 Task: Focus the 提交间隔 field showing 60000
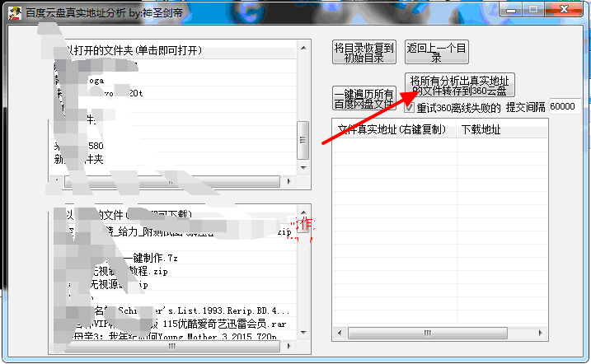tap(564, 106)
